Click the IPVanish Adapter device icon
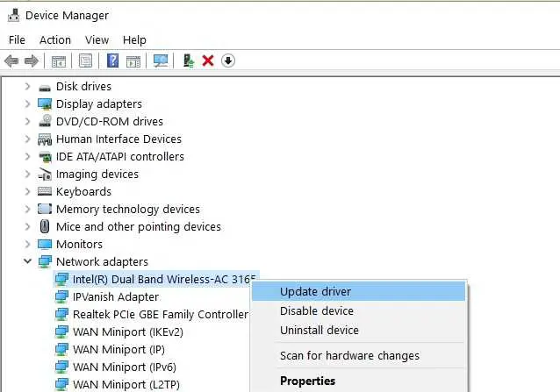The height and width of the screenshot is (392, 560). coord(61,296)
